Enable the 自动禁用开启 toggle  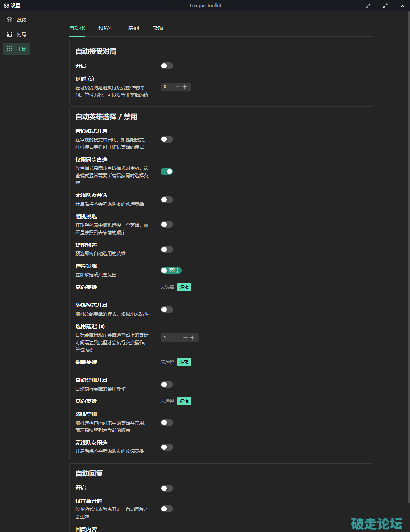pyautogui.click(x=166, y=384)
